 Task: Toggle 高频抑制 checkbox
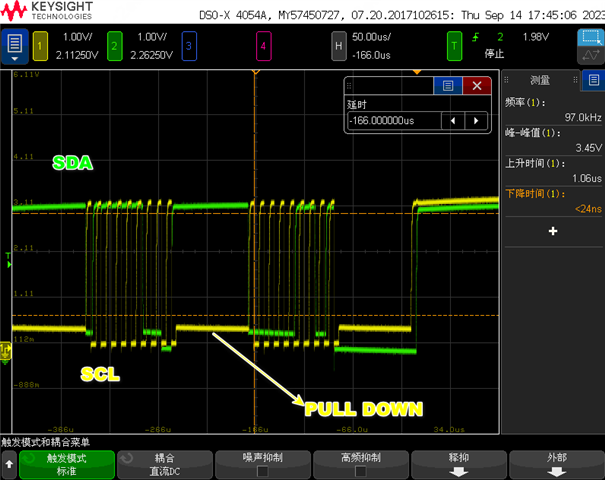tap(361, 471)
